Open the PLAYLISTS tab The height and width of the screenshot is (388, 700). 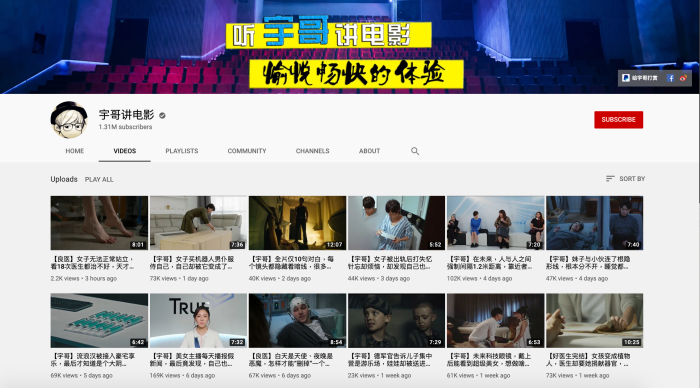[182, 151]
